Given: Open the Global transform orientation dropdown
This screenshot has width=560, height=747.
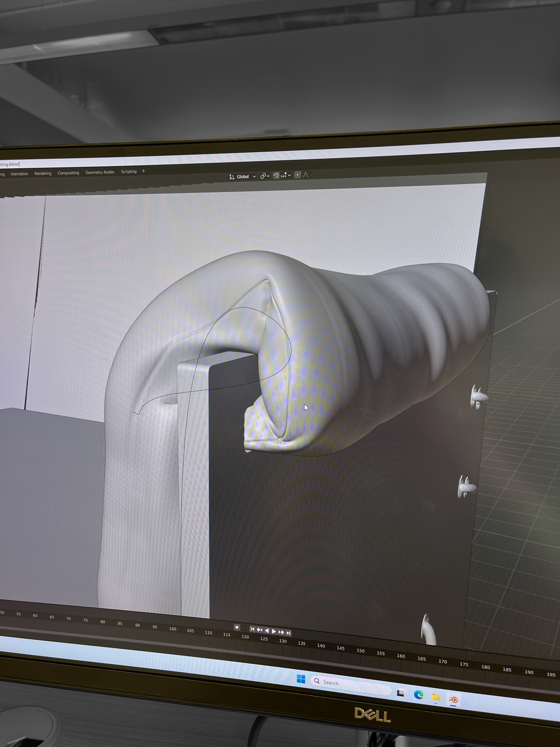Looking at the screenshot, I should [243, 177].
